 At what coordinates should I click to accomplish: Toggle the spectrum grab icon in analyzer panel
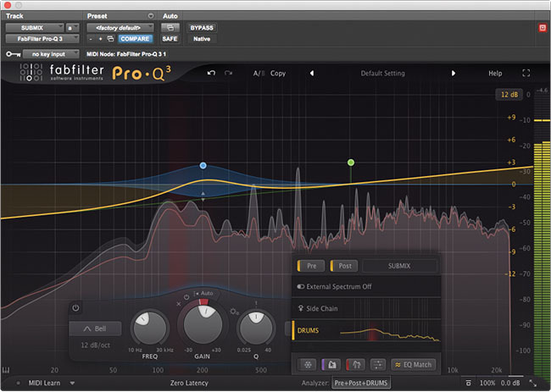331,365
